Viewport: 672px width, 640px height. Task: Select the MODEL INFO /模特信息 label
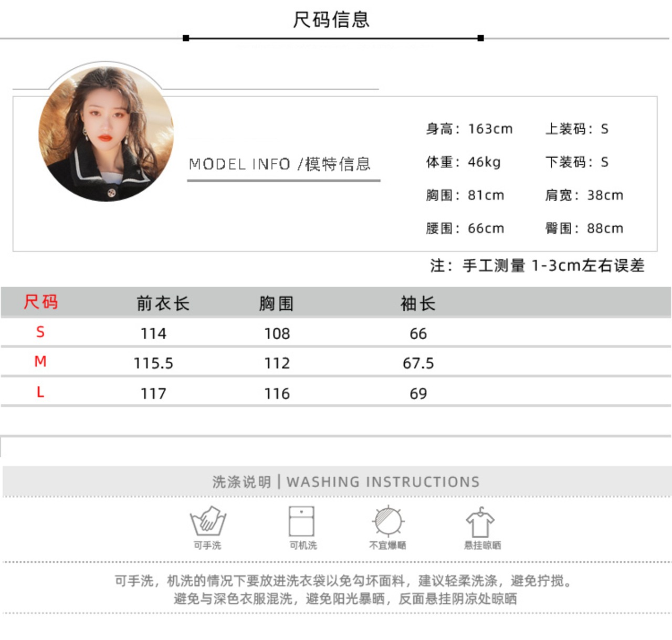coord(280,164)
